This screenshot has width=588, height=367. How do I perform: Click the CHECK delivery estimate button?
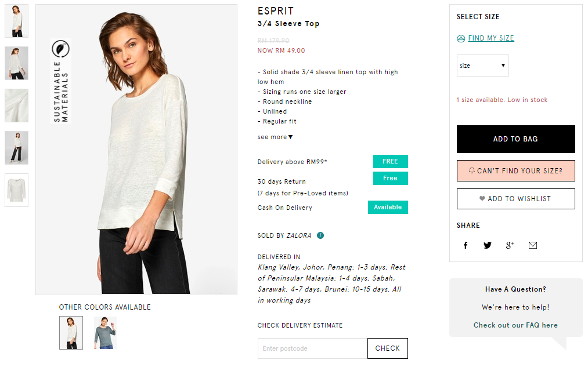pos(387,348)
